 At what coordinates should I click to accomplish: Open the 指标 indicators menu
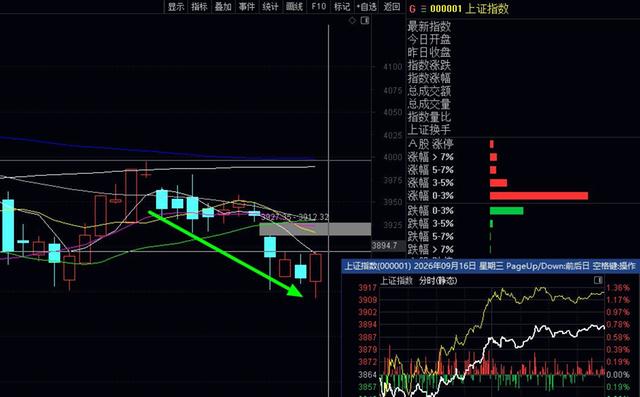[199, 7]
